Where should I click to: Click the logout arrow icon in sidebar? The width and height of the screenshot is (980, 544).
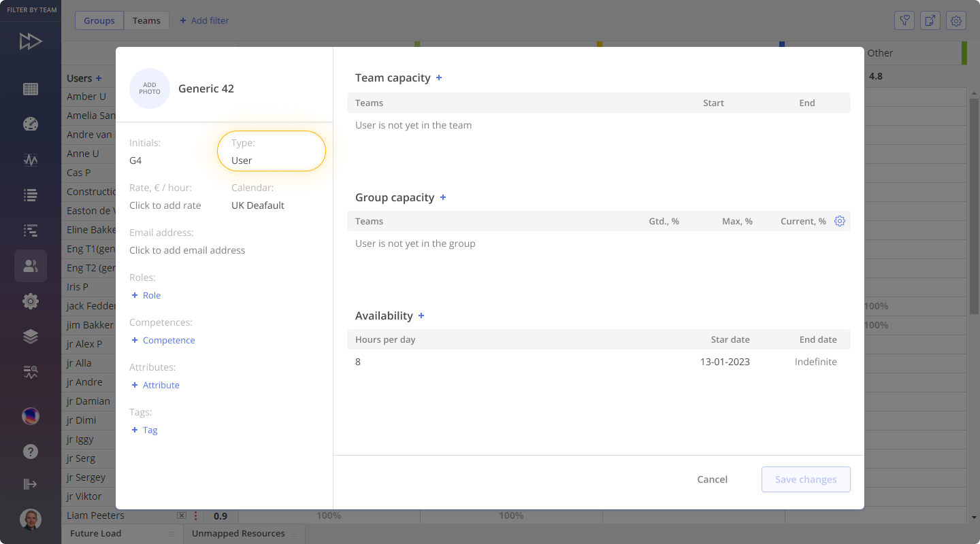click(31, 484)
